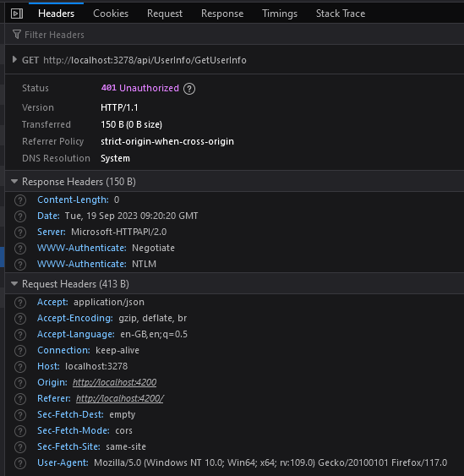This screenshot has height=476, width=464.
Task: Open help icon for Accept-Encoding header
Action: pyautogui.click(x=20, y=319)
